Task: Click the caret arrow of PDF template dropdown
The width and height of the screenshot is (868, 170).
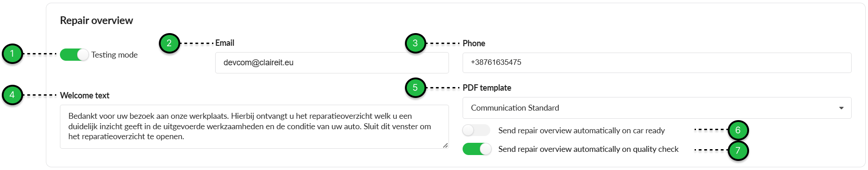Action: tap(841, 108)
